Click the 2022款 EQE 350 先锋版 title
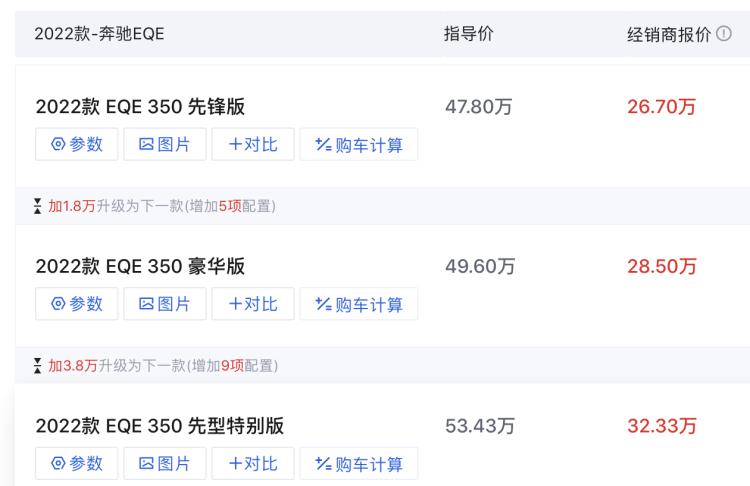 [140, 108]
